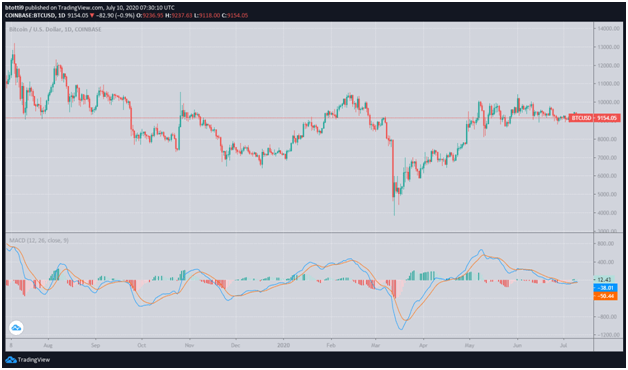Click the TradingView logo in the footer
The height and width of the screenshot is (370, 628).
pyautogui.click(x=28, y=360)
